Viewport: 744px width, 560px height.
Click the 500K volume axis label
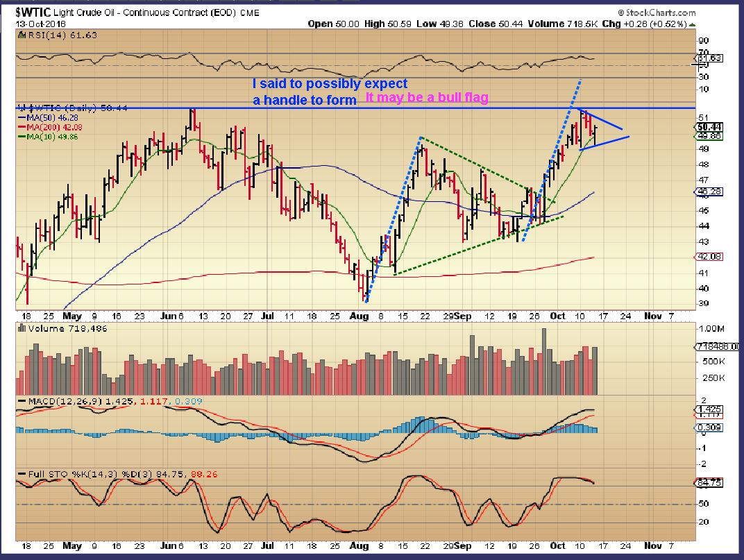pyautogui.click(x=713, y=362)
